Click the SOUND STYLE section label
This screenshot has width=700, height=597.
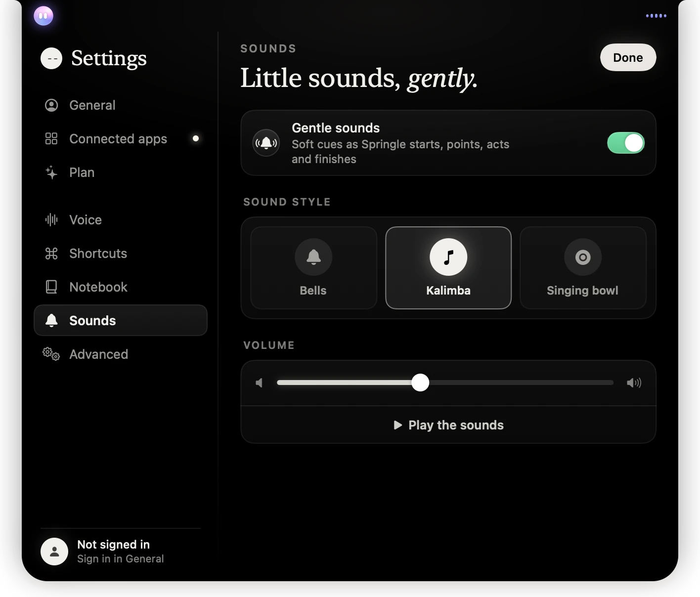click(287, 202)
